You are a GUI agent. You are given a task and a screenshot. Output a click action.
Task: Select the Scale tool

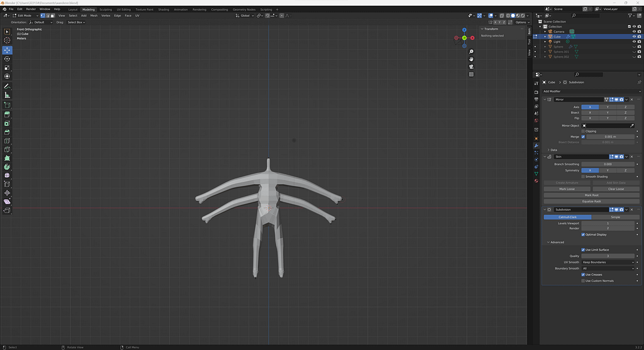click(7, 67)
